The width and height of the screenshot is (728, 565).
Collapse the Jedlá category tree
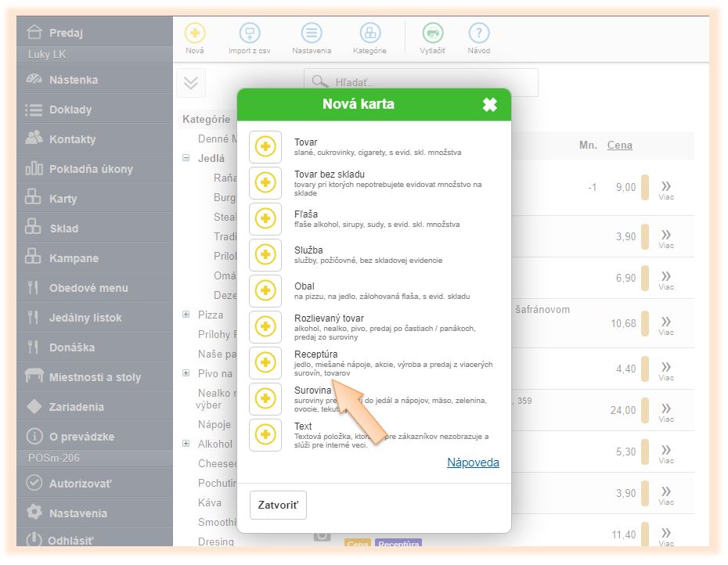pos(186,158)
